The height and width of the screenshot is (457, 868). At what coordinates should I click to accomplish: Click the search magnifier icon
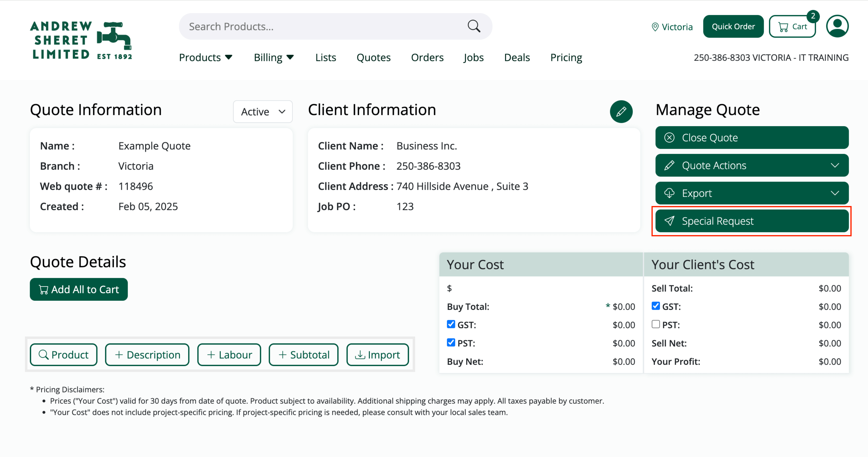[474, 26]
